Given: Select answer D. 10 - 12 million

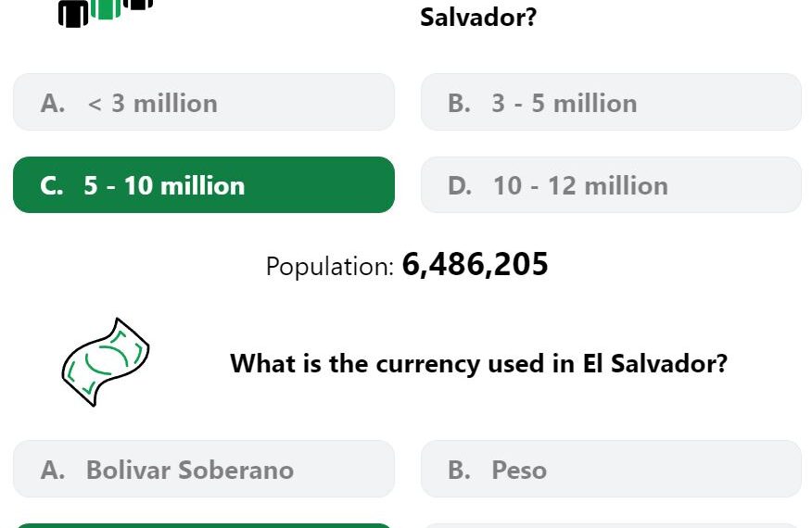Looking at the screenshot, I should (611, 185).
